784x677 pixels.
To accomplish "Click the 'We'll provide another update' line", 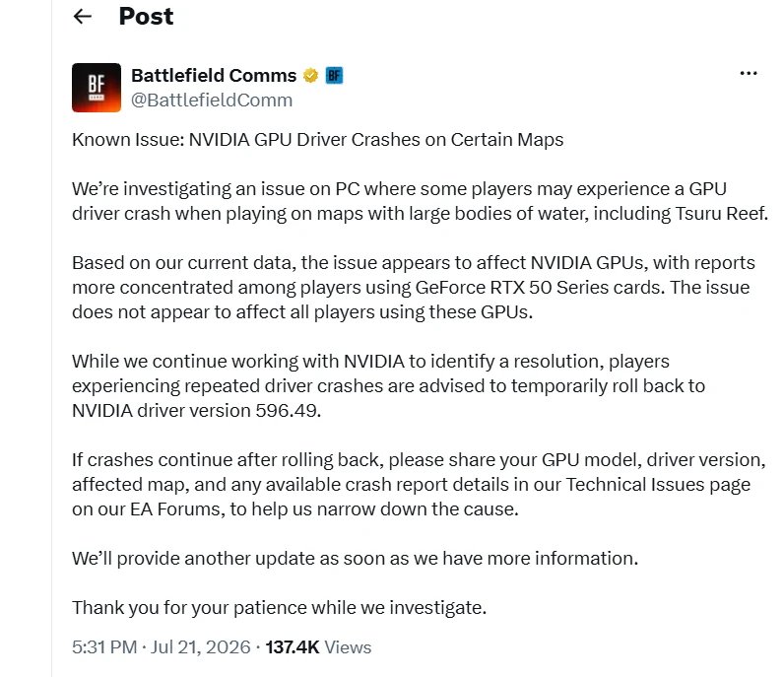I will coord(355,559).
